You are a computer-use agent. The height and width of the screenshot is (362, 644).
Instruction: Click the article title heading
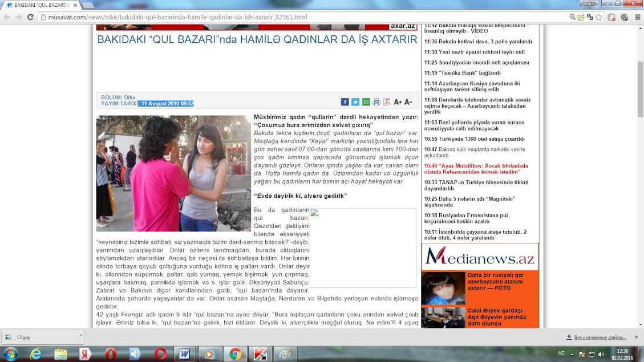[257, 39]
